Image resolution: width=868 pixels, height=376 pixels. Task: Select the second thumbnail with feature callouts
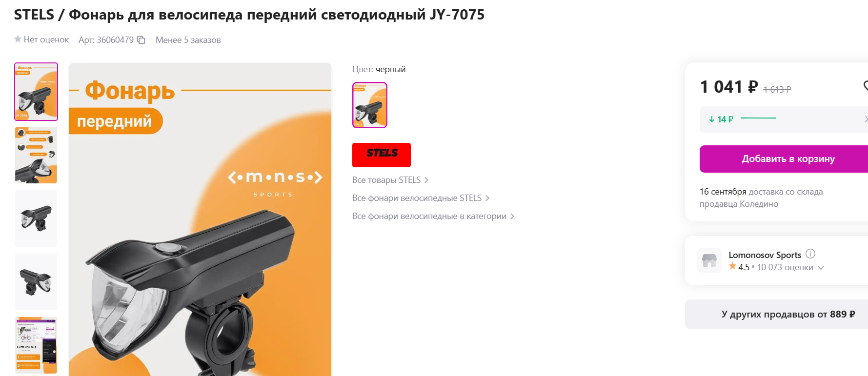pyautogui.click(x=36, y=155)
